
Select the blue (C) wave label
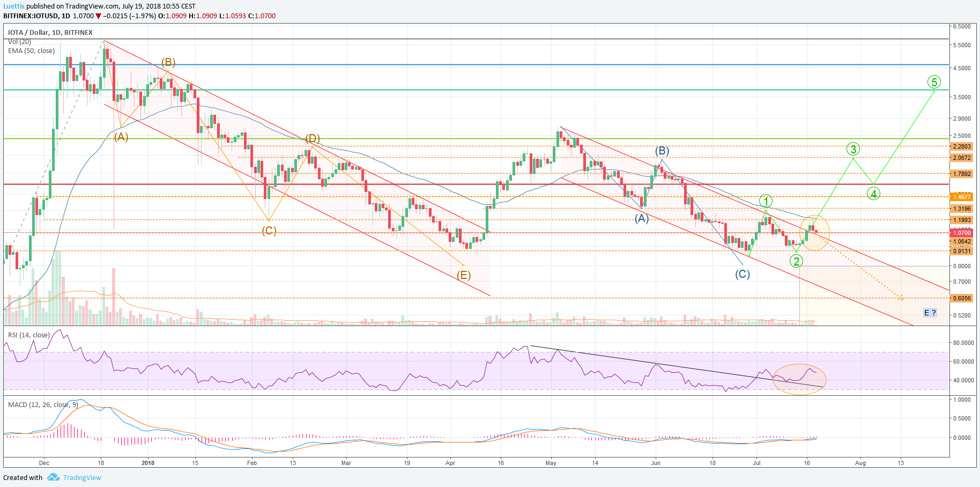[x=742, y=274]
